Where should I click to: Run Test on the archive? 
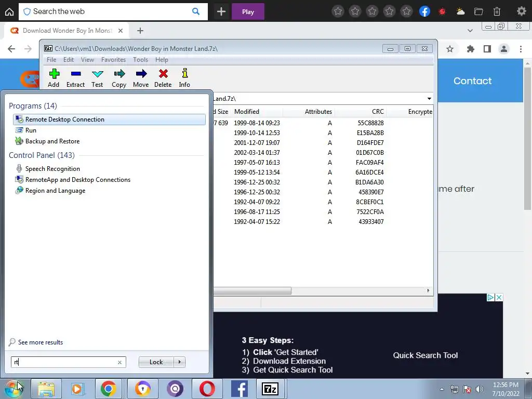pos(97,78)
